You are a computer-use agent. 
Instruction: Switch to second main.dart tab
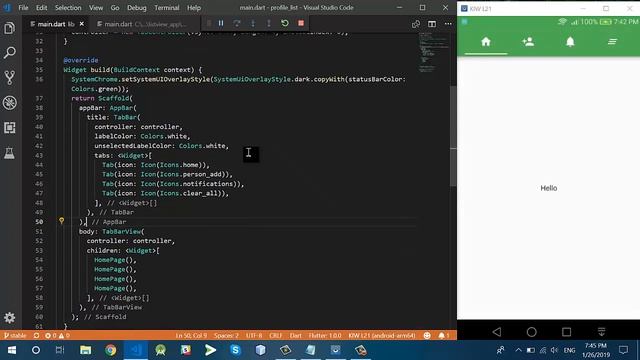pyautogui.click(x=142, y=24)
